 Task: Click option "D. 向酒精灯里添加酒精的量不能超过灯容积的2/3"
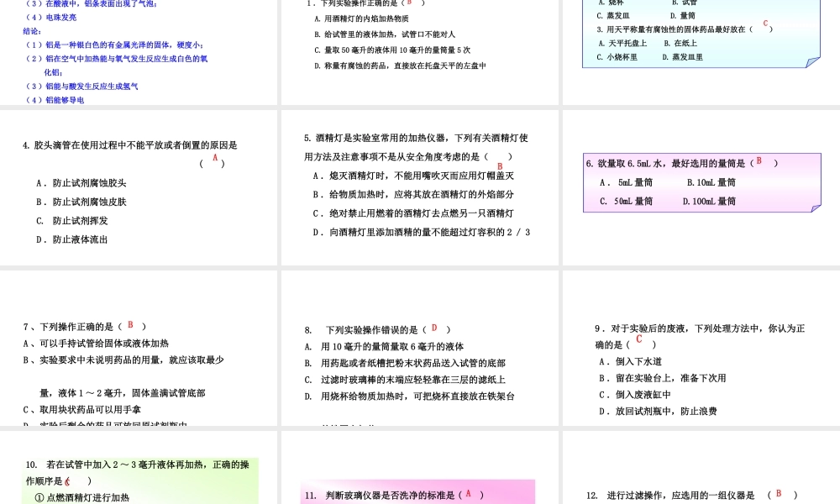pos(422,232)
